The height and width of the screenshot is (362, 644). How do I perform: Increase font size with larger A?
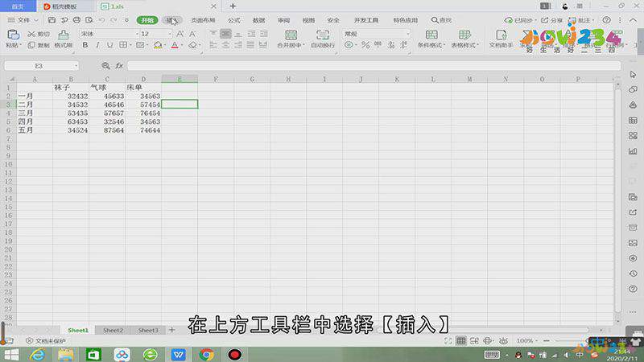click(x=180, y=34)
